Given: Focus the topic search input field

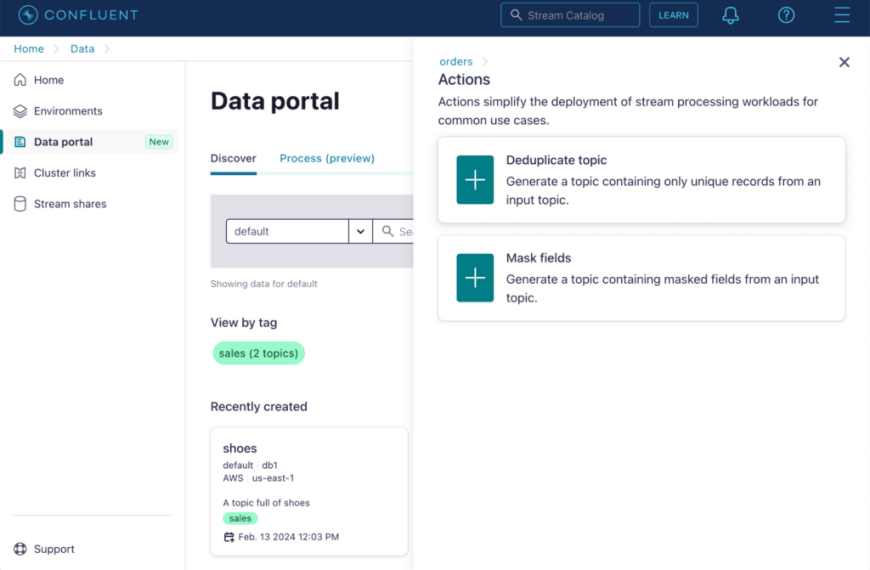Looking at the screenshot, I should 393,231.
